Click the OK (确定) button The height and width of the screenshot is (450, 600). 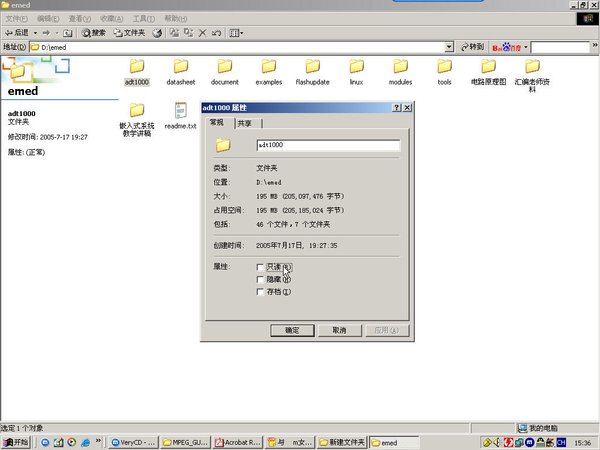point(292,330)
